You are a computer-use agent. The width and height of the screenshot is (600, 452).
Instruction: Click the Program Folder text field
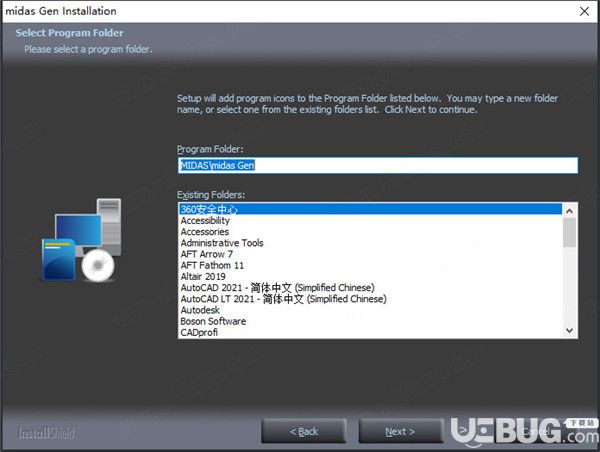click(x=378, y=165)
